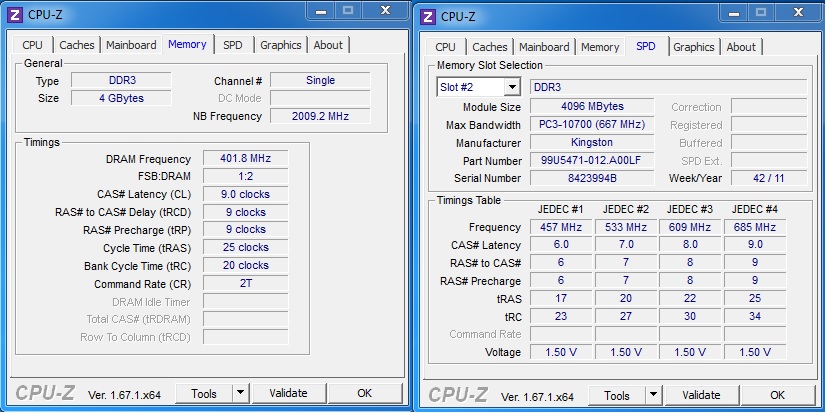Click the Max Bandwidth value PC3-10700 (667 MHz)
Image resolution: width=828 pixels, height=413 pixels.
[x=592, y=125]
